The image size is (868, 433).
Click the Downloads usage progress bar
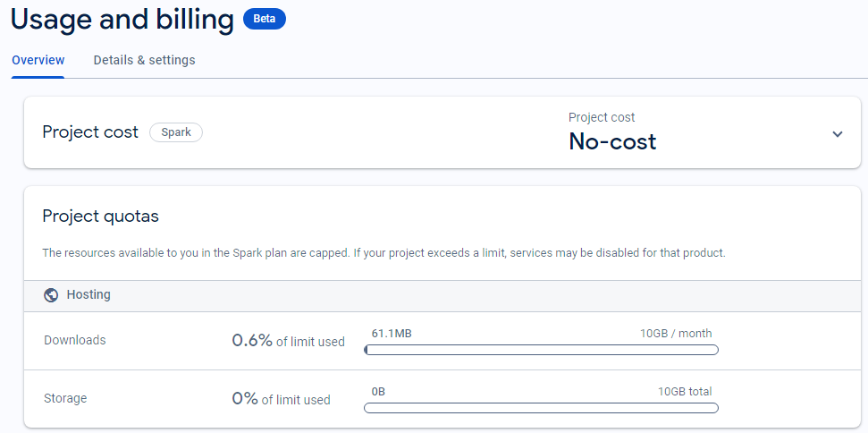click(x=541, y=350)
